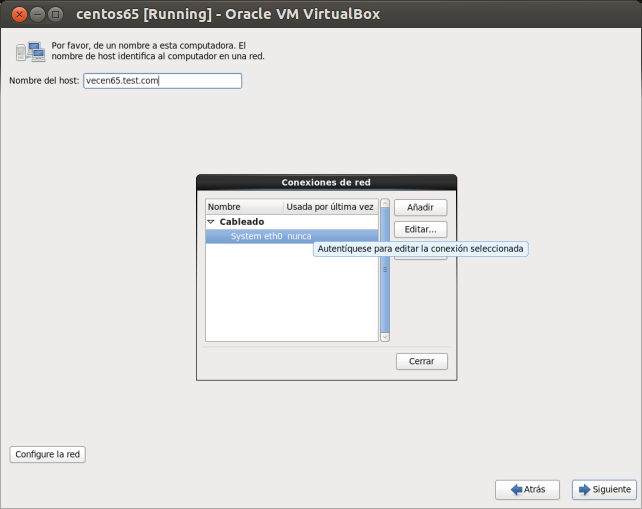642x509 pixels.
Task: Click the connections list vertical scrollbar thumb
Action: click(x=385, y=270)
